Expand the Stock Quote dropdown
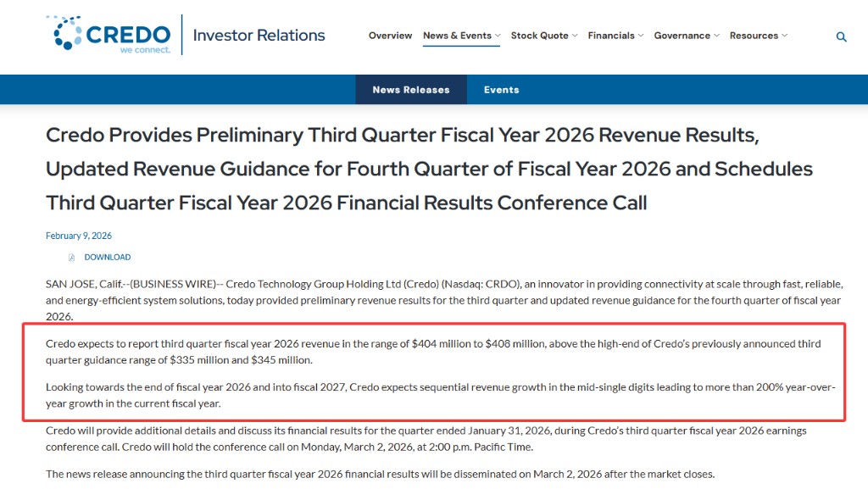This screenshot has height=489, width=868. tap(544, 36)
